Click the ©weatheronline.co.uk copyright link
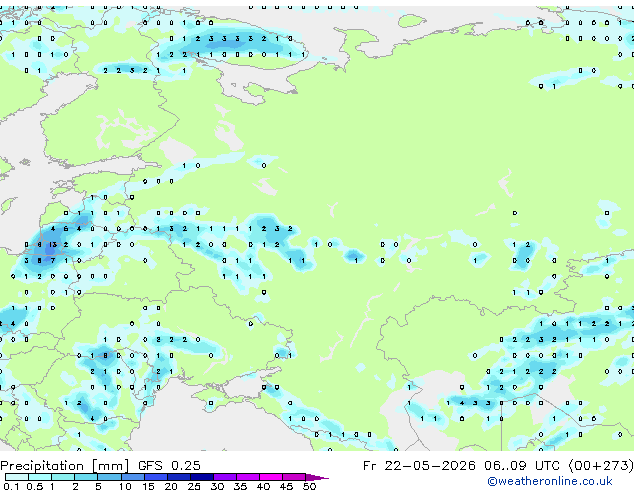 [550, 481]
